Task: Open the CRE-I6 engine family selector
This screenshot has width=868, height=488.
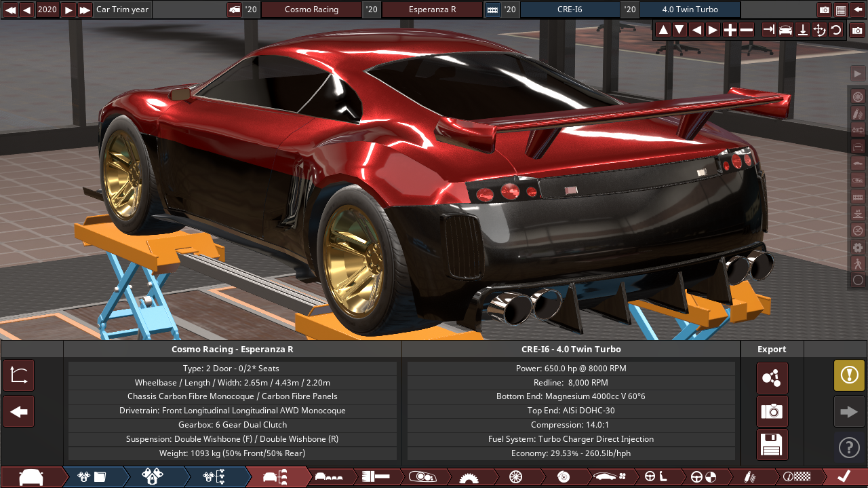Action: pyautogui.click(x=570, y=10)
